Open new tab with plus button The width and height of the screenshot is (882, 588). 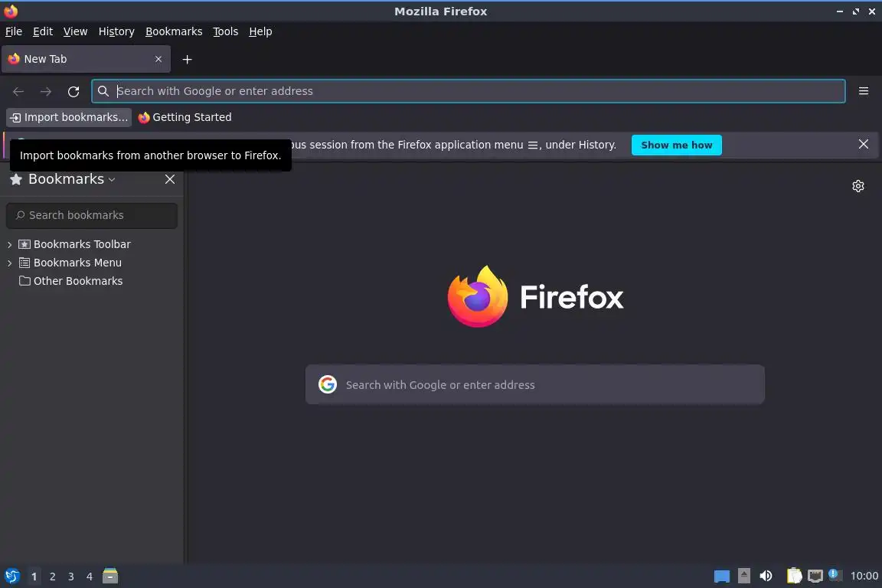[188, 59]
